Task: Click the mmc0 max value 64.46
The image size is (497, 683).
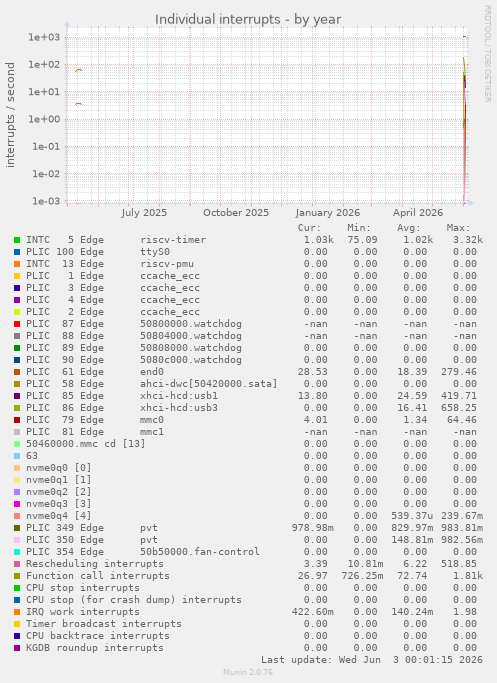Action: pos(462,420)
